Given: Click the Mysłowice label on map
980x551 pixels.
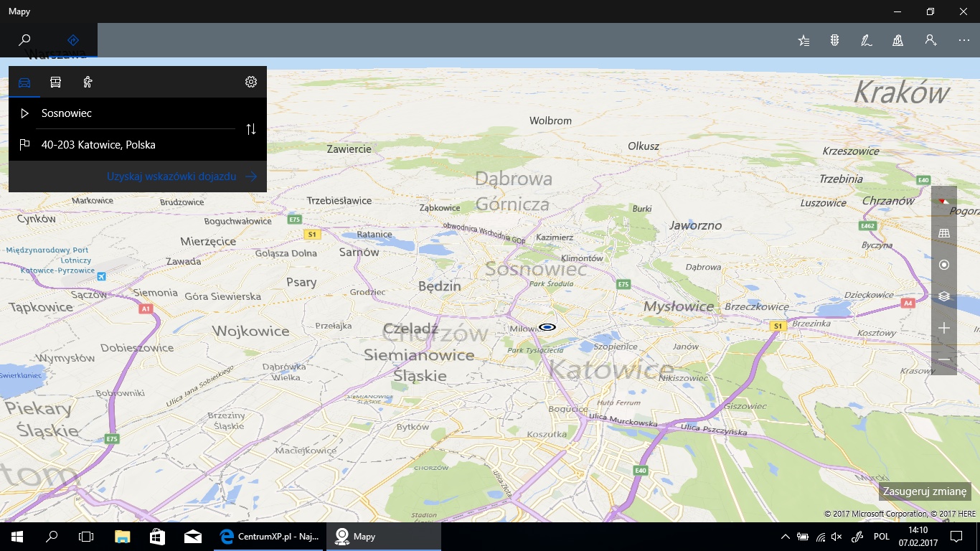Looking at the screenshot, I should pos(679,306).
